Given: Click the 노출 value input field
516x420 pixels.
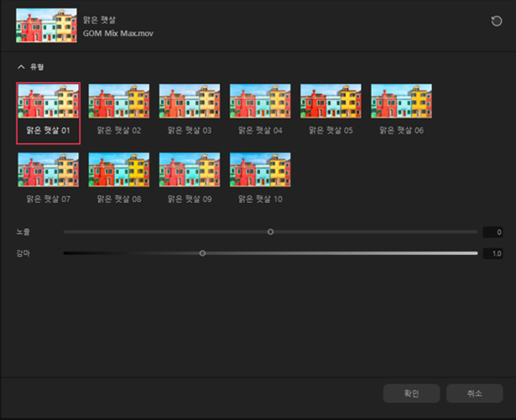Looking at the screenshot, I should [493, 232].
